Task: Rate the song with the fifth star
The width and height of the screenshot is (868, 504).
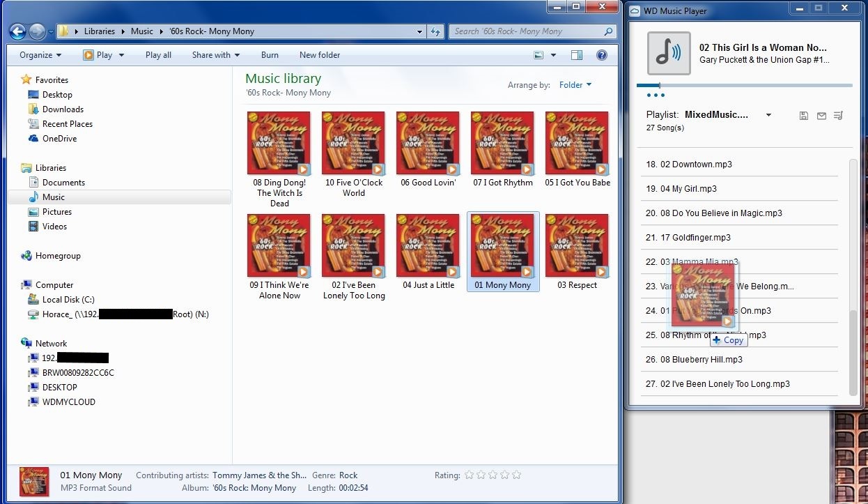Action: (x=516, y=475)
